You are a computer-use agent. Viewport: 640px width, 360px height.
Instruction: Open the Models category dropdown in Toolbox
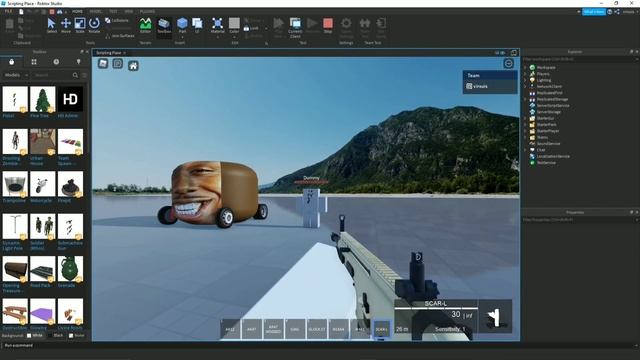point(16,75)
